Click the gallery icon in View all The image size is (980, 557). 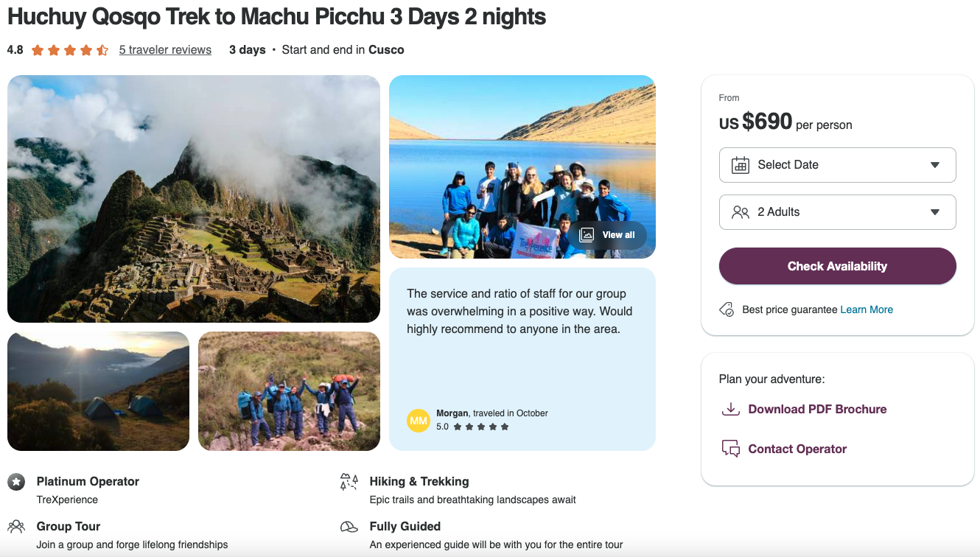coord(587,235)
